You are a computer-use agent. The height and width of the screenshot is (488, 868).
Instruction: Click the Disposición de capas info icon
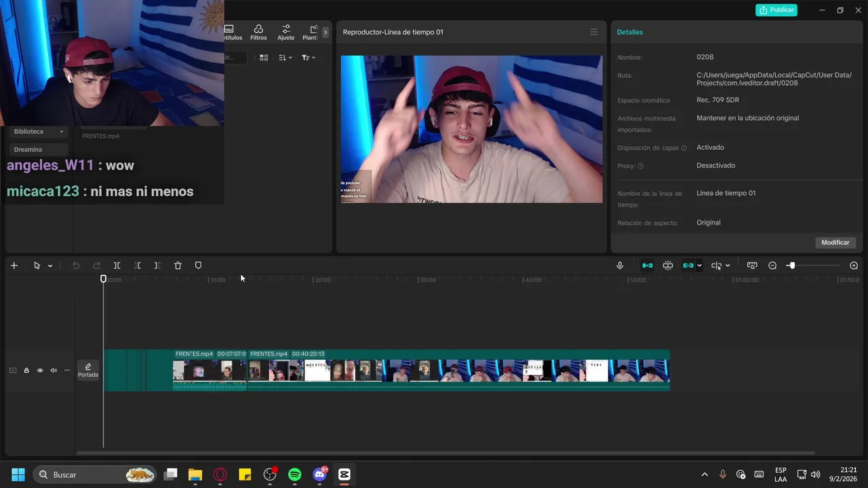684,148
